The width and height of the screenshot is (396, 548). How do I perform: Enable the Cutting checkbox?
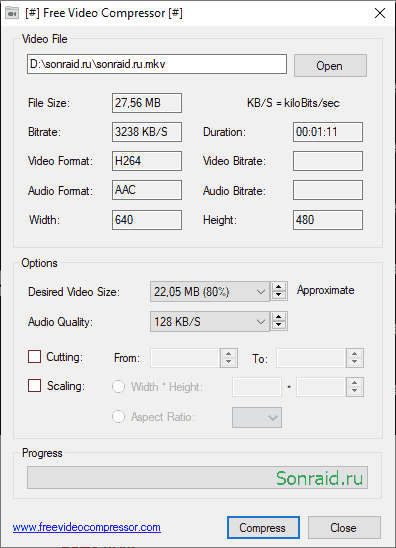click(x=34, y=357)
